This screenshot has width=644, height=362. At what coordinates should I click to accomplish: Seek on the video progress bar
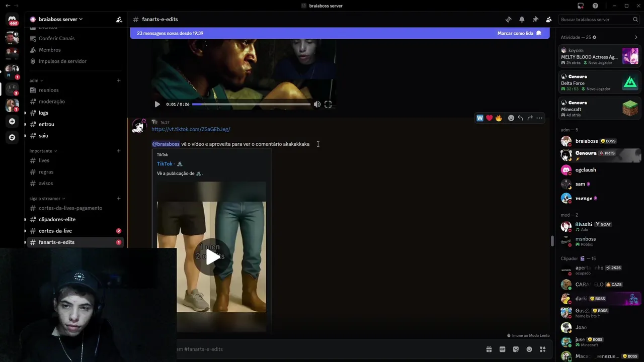point(251,104)
